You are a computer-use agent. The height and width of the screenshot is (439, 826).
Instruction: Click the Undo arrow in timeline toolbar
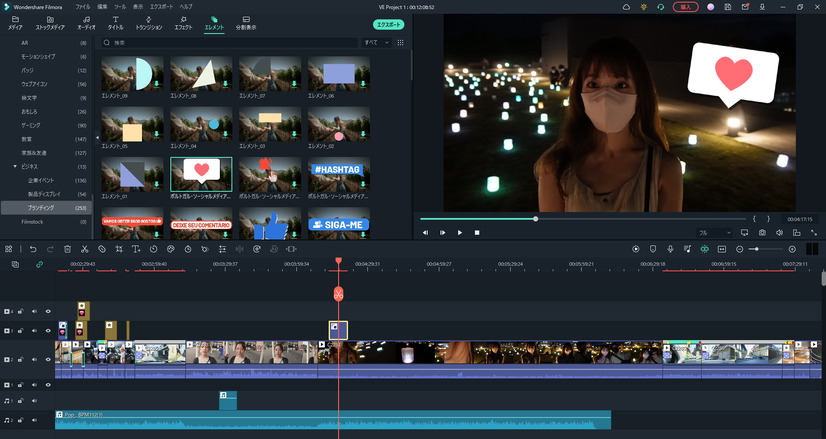33,249
